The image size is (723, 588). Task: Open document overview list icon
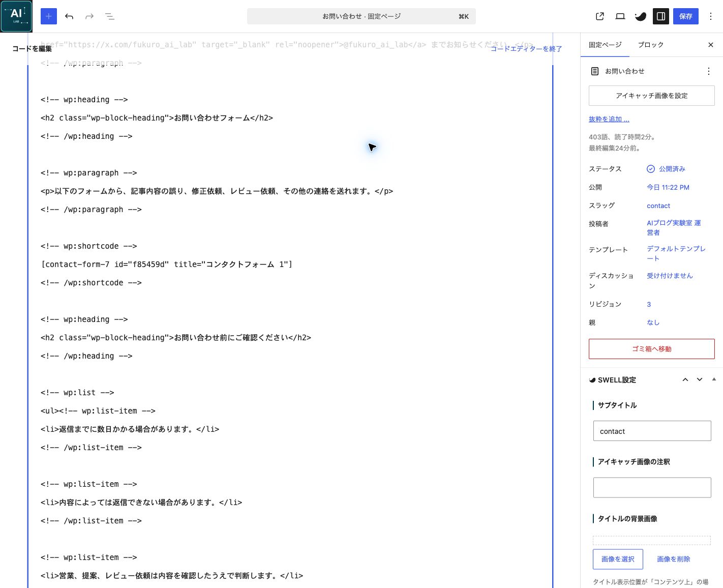(110, 16)
